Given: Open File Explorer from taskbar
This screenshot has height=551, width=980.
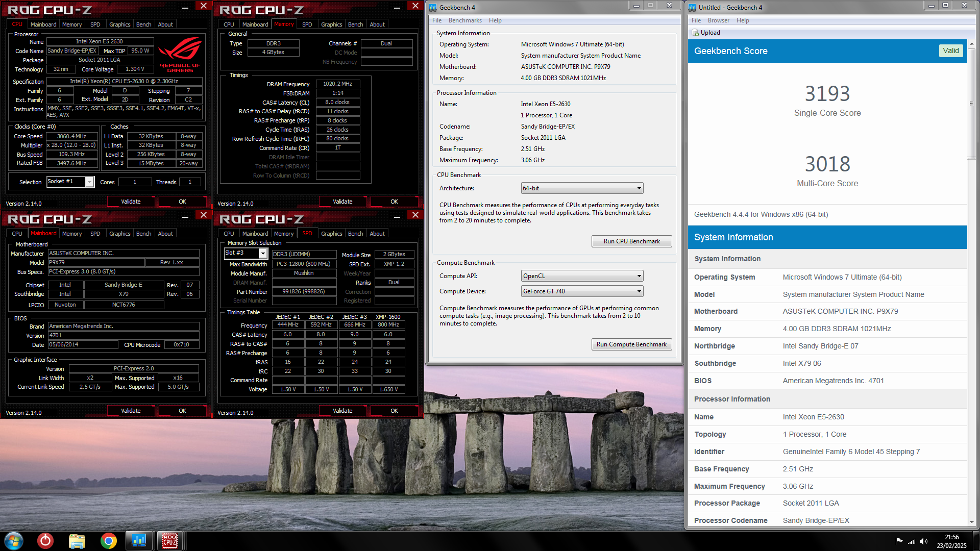Looking at the screenshot, I should tap(77, 541).
